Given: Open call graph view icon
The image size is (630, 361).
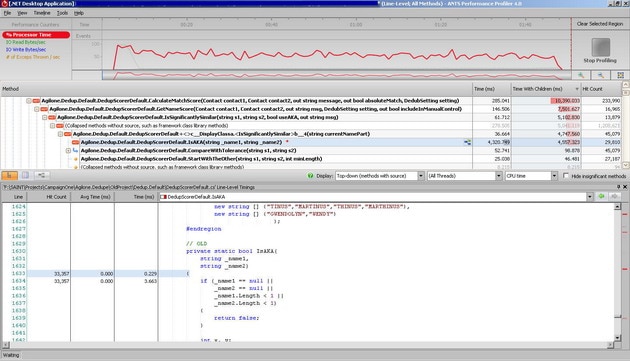Looking at the screenshot, I should tap(41, 175).
